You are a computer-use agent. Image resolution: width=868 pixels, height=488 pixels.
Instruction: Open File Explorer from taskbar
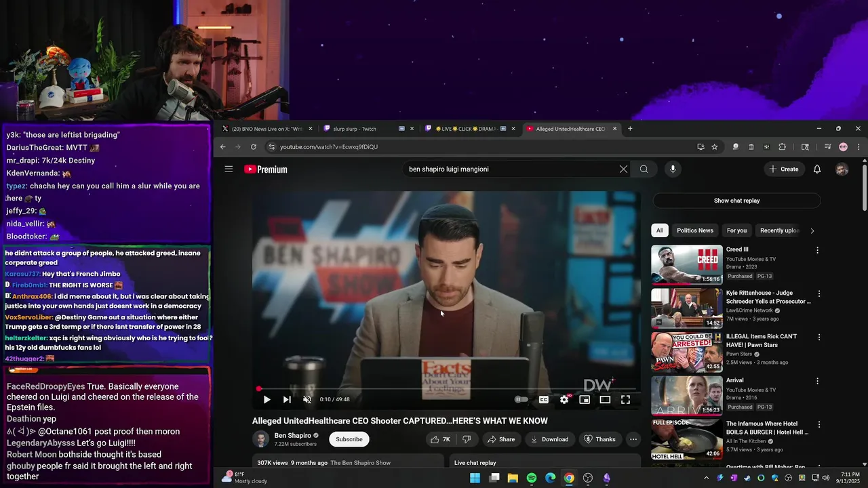coord(513,478)
